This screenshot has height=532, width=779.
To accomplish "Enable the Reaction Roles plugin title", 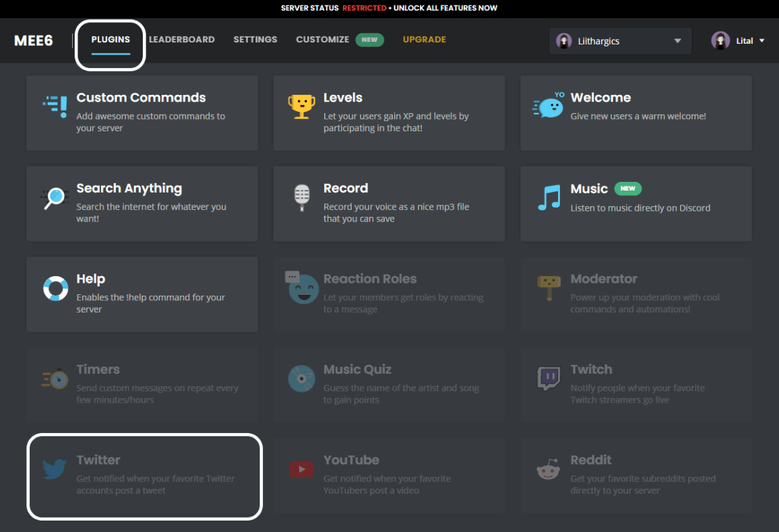I will [x=370, y=279].
